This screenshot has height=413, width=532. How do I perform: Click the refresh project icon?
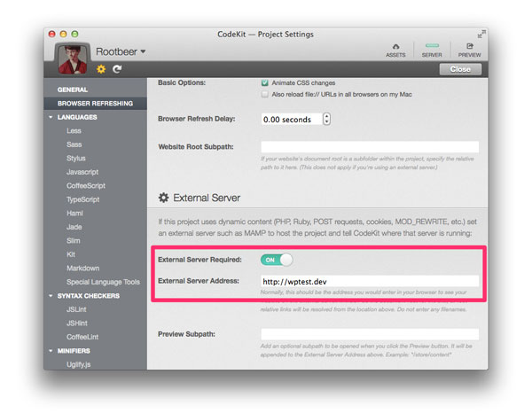point(117,69)
